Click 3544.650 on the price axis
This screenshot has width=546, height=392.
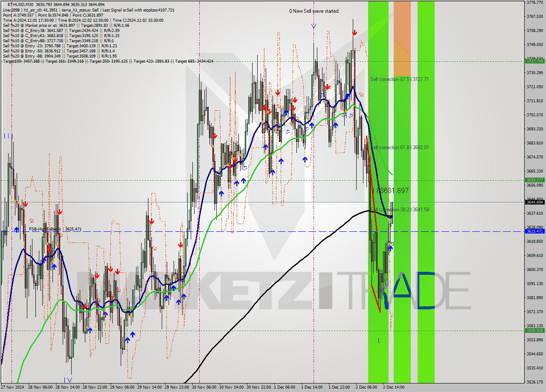click(x=535, y=354)
